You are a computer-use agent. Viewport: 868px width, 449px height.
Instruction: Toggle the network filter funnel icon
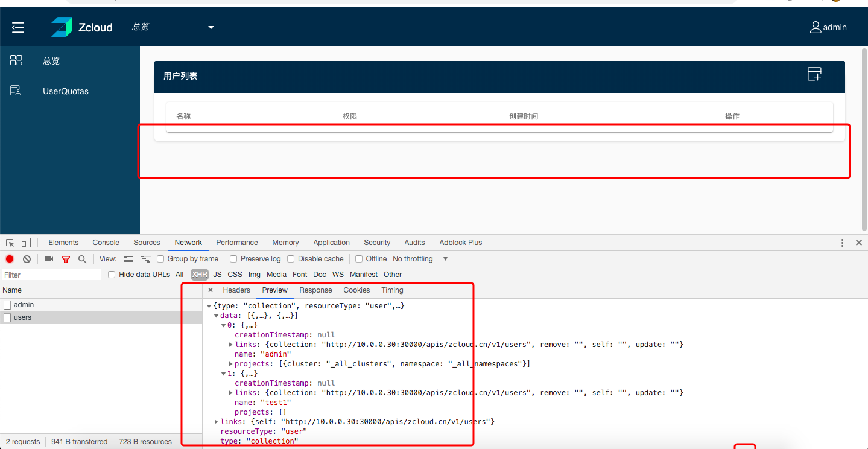pyautogui.click(x=66, y=259)
